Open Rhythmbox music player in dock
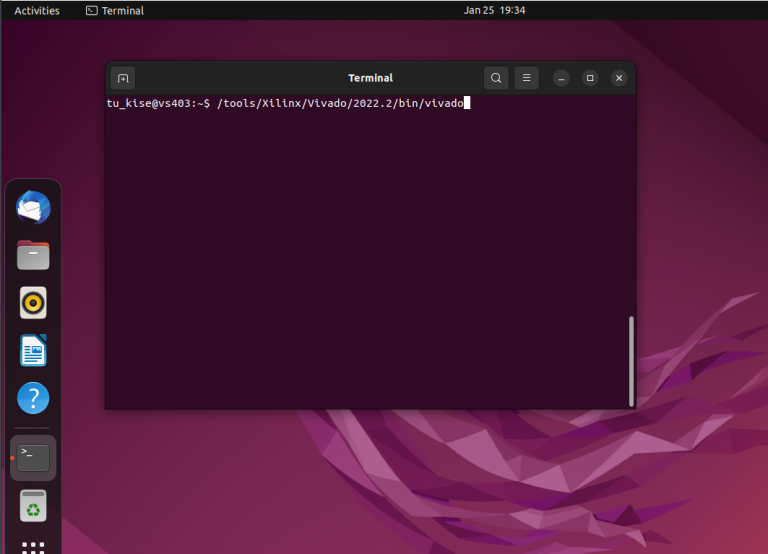This screenshot has height=554, width=768. (33, 302)
